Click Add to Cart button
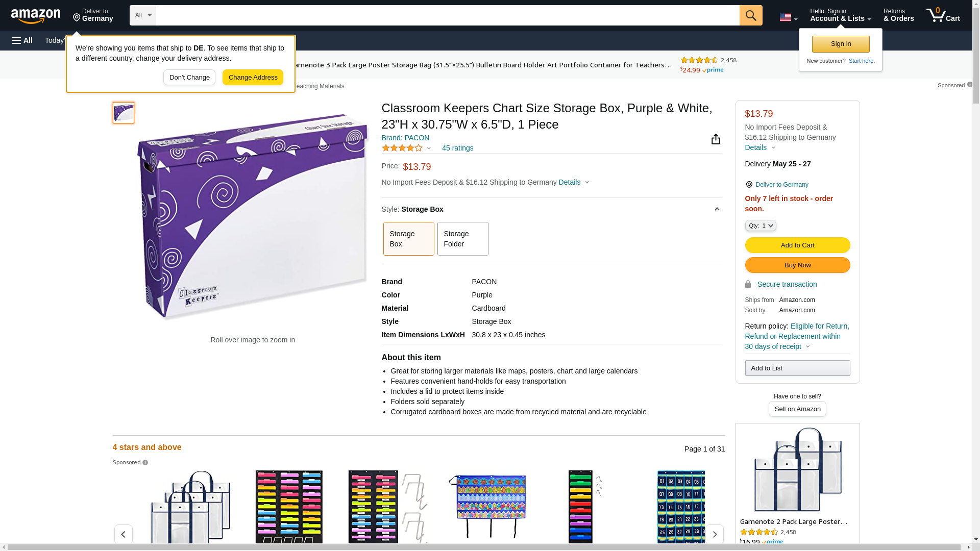The width and height of the screenshot is (980, 551). 797,245
